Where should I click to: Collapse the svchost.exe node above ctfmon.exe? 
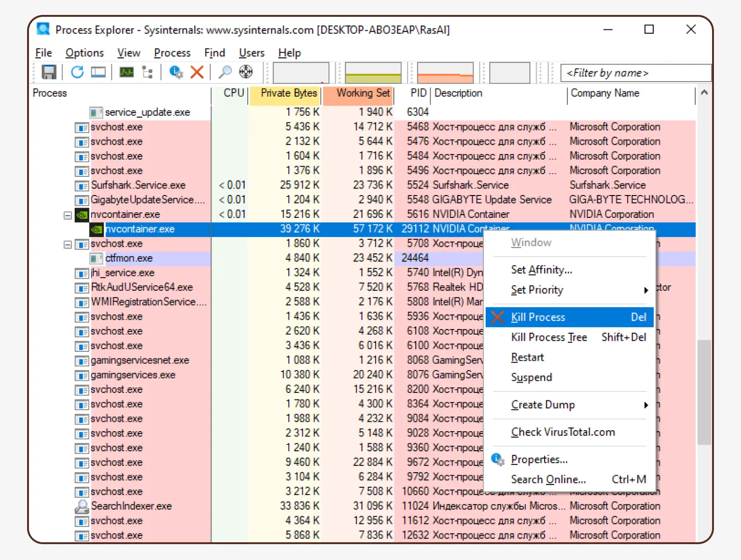[x=68, y=245]
